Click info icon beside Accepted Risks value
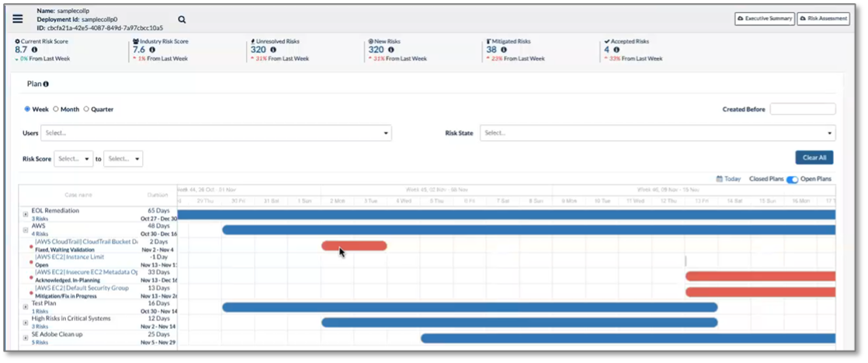Screen dimensions: 868x363 click(x=616, y=50)
